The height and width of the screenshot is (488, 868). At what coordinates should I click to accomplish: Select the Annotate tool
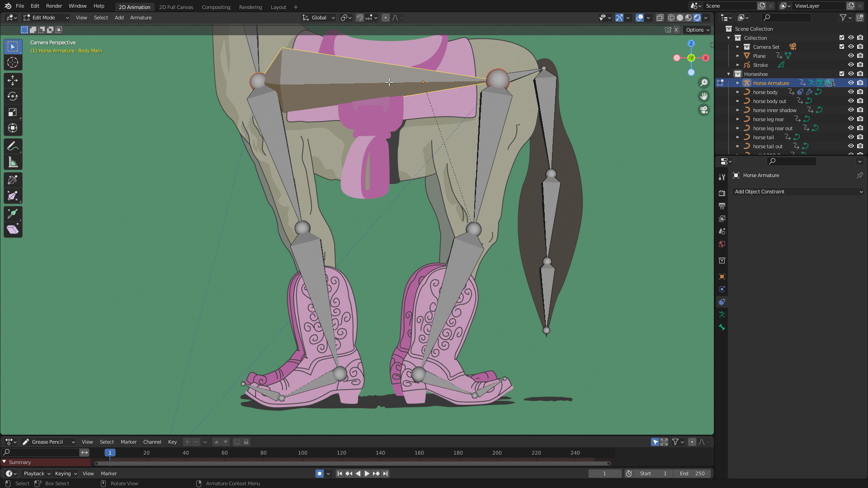click(x=13, y=146)
